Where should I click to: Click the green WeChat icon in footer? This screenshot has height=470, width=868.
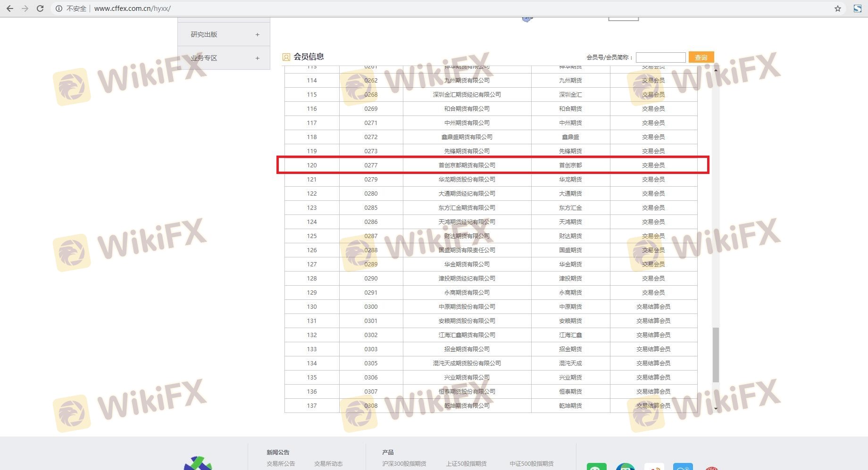pos(596,467)
